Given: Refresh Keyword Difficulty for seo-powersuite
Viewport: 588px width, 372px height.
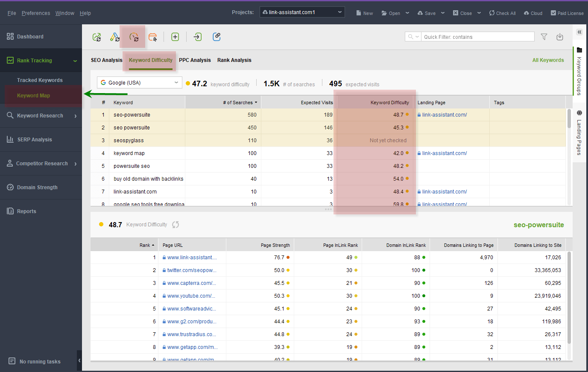Looking at the screenshot, I should pos(176,225).
